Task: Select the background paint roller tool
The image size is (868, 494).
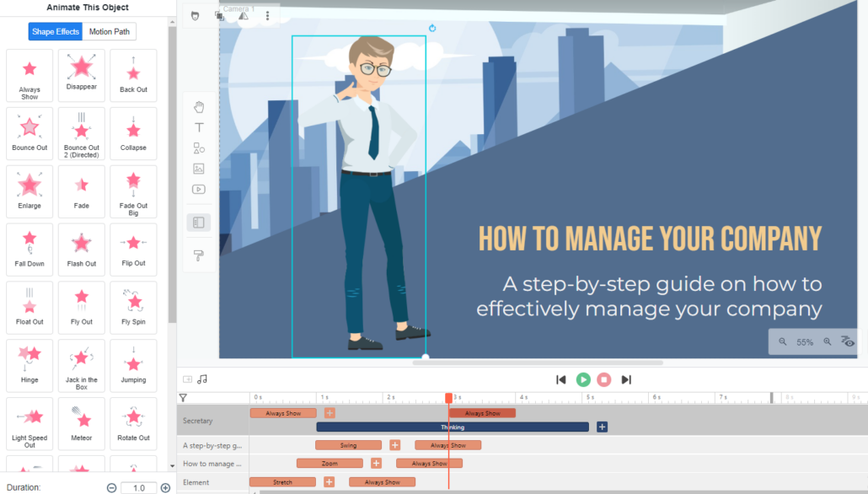Action: tap(199, 255)
